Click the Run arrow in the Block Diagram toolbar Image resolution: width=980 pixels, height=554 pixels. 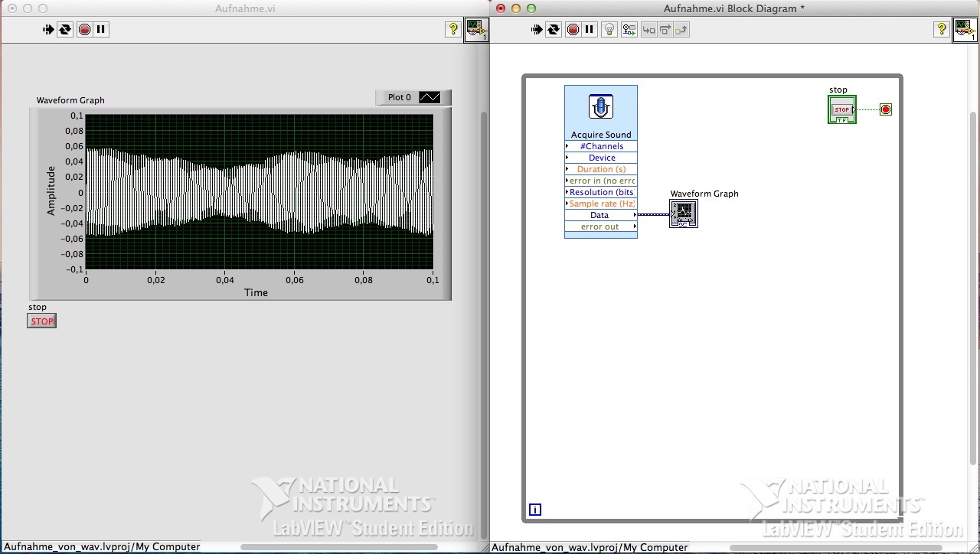537,30
